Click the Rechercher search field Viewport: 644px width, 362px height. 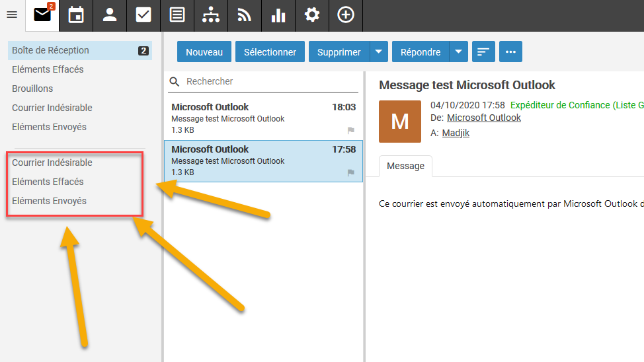[x=264, y=81]
